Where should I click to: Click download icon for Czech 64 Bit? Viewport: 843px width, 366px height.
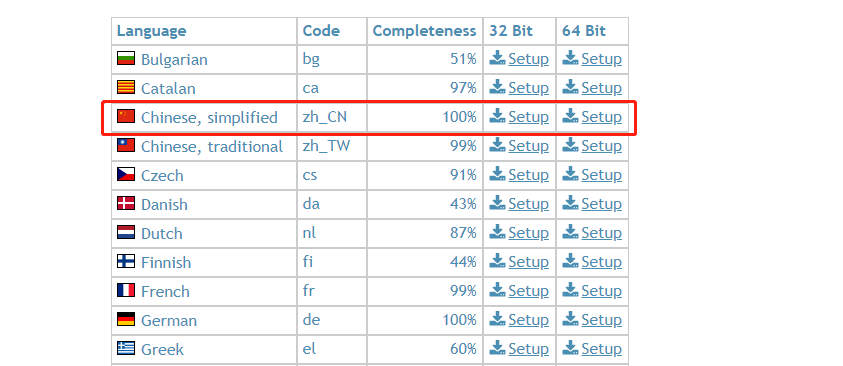pos(570,173)
